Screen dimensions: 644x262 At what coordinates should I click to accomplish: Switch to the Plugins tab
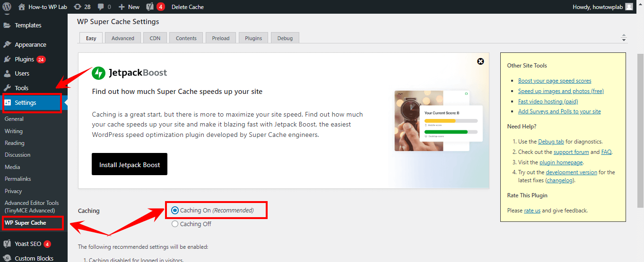point(253,38)
